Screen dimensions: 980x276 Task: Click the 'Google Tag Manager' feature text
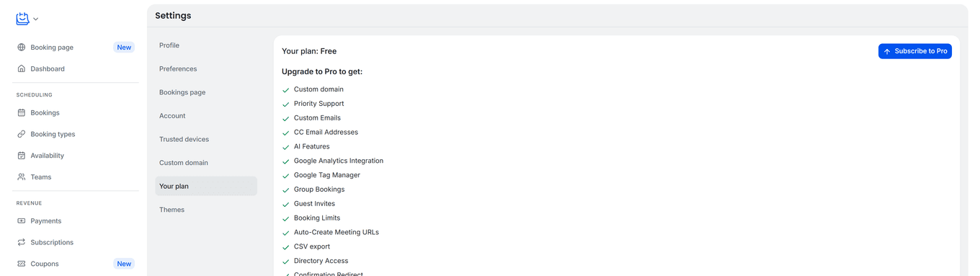click(327, 175)
